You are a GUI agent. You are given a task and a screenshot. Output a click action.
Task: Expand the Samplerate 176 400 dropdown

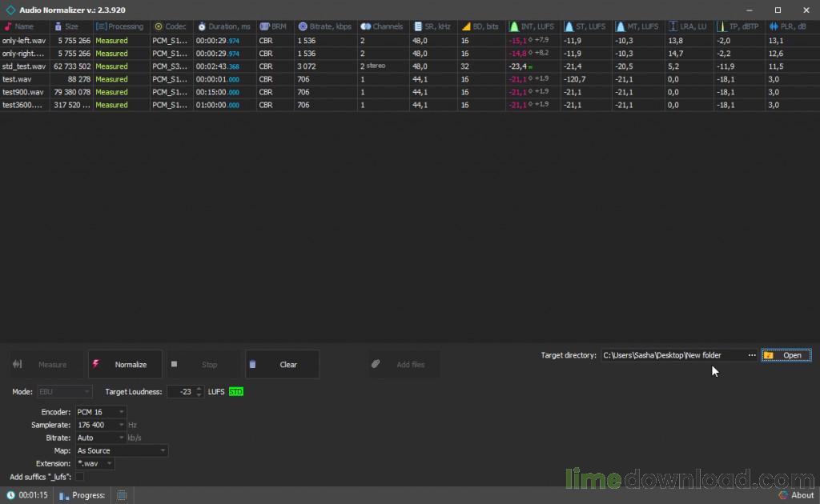[100, 425]
